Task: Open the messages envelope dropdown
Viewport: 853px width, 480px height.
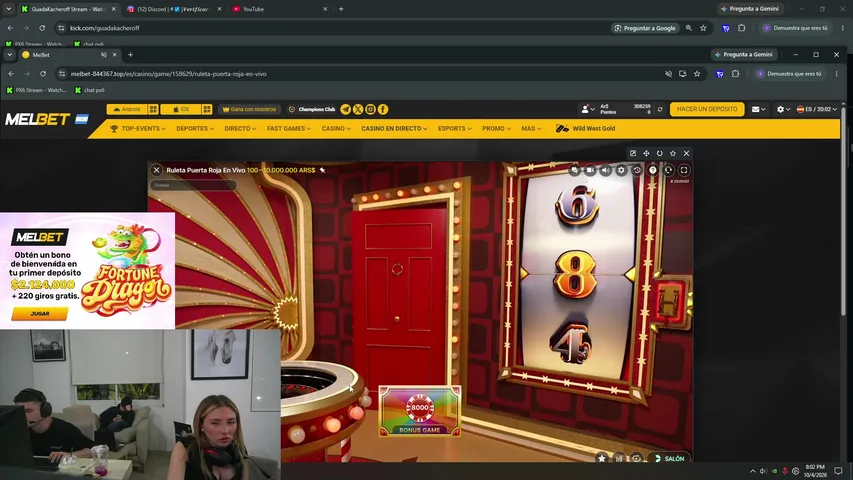Action: point(758,109)
